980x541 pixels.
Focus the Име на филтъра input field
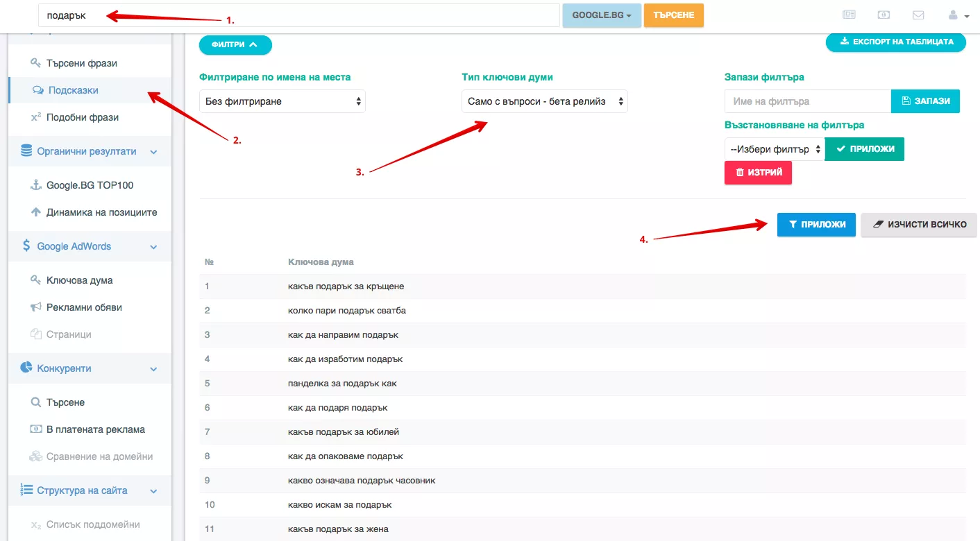808,101
